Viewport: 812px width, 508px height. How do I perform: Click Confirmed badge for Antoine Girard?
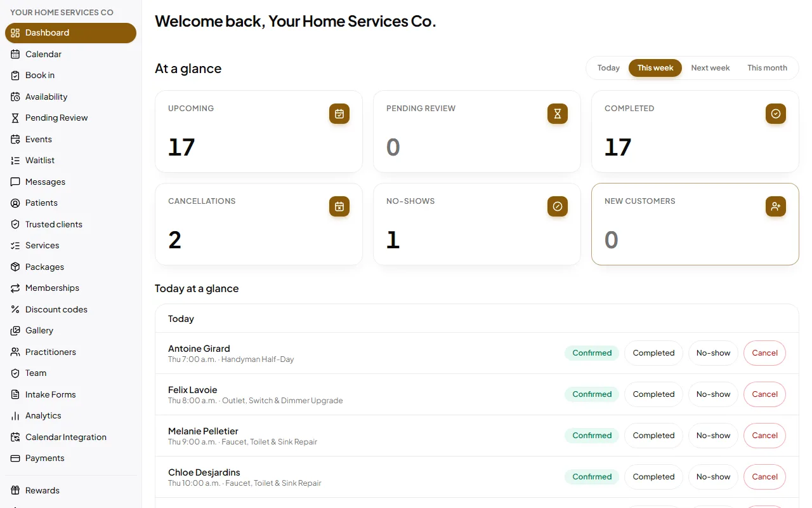click(x=592, y=353)
